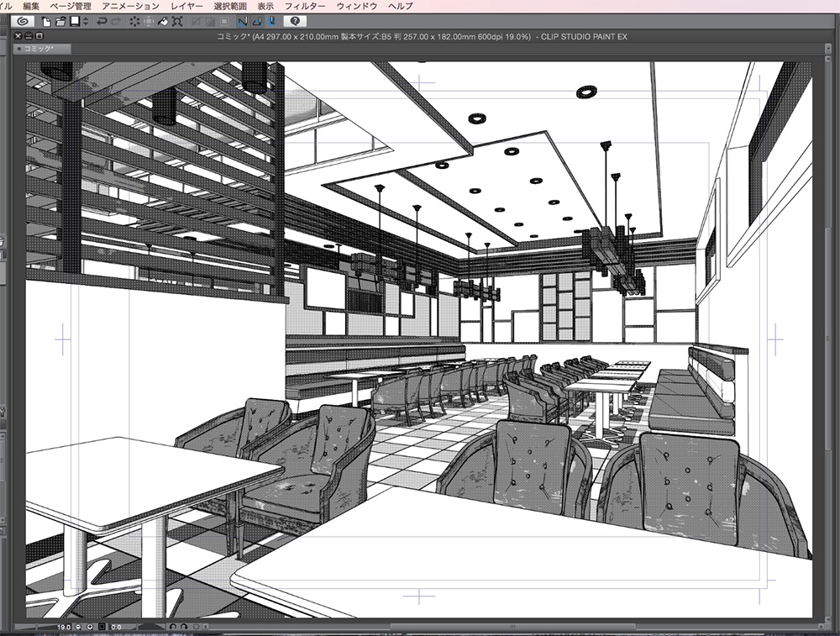Toggle the show selection border icon
Image resolution: width=840 pixels, height=636 pixels.
224,22
